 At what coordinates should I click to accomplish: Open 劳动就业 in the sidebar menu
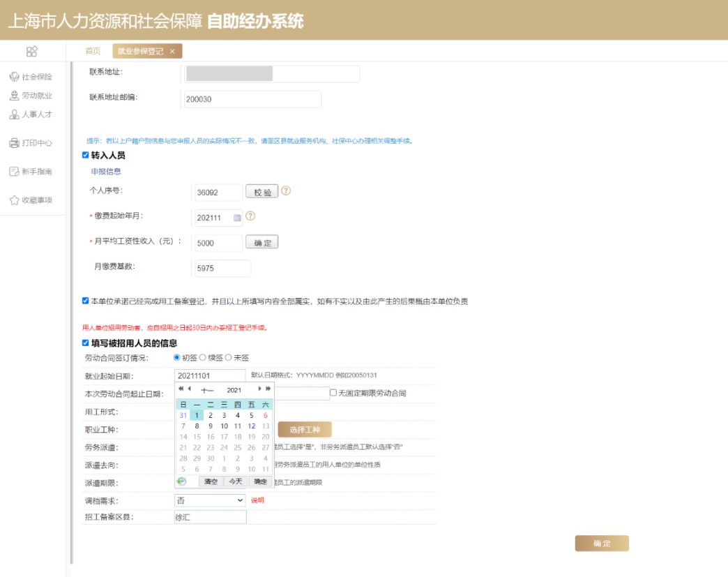[31, 96]
